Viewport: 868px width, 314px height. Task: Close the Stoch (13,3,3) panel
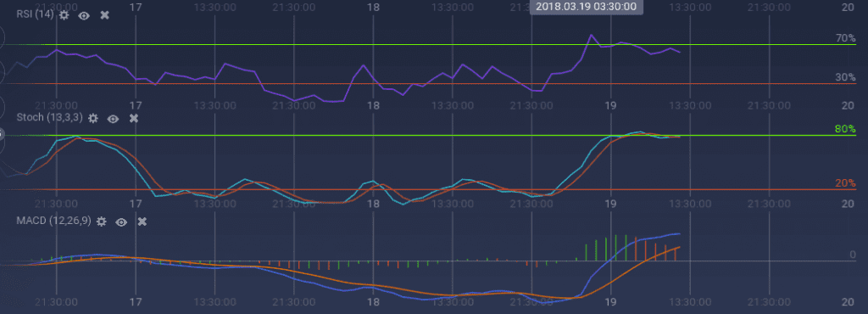click(x=133, y=118)
